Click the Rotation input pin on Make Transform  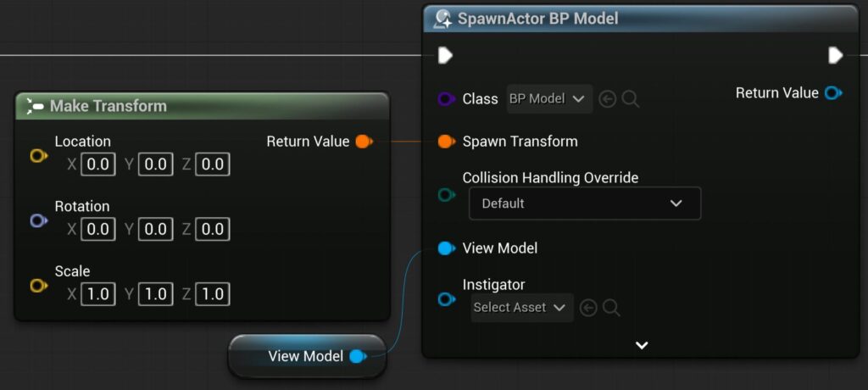click(38, 220)
